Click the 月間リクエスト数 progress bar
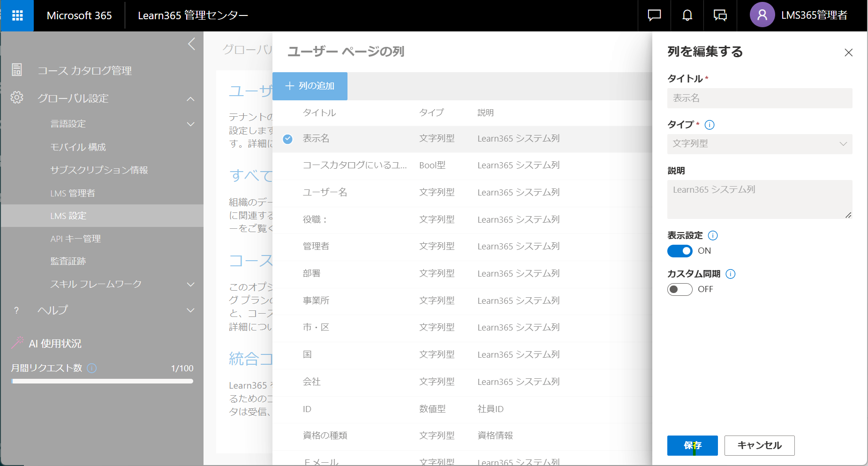The height and width of the screenshot is (466, 868). (102, 381)
